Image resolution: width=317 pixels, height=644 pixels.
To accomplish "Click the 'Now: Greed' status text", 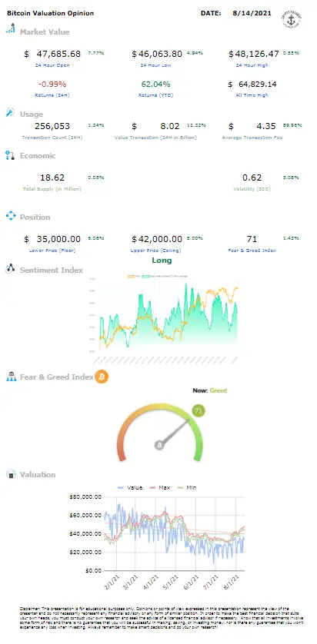I will 210,390.
